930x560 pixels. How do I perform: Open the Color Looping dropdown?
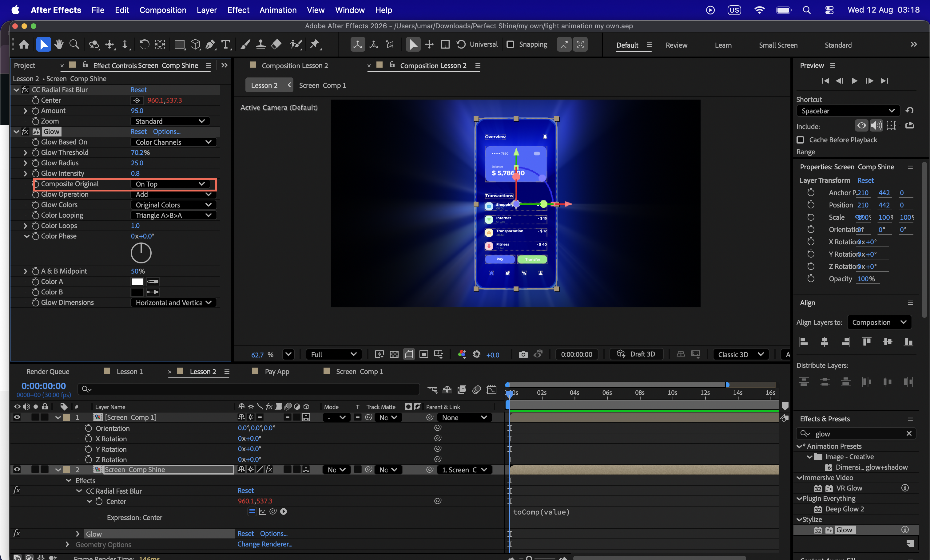coord(173,215)
